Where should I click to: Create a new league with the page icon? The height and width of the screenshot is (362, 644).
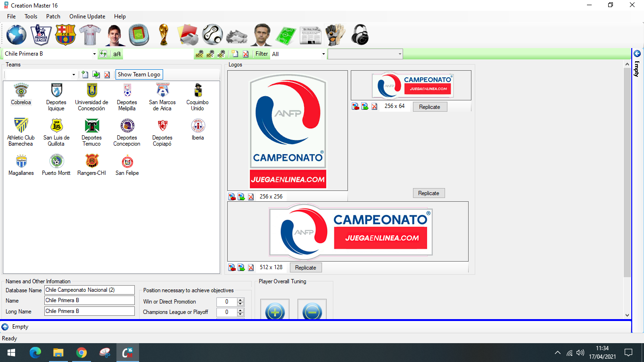[x=235, y=54]
